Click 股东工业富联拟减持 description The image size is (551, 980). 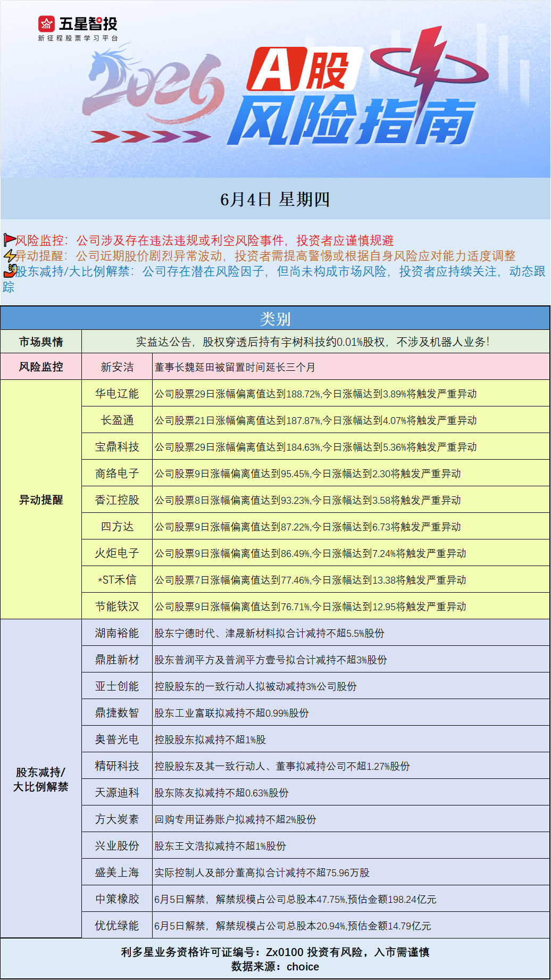click(x=231, y=713)
